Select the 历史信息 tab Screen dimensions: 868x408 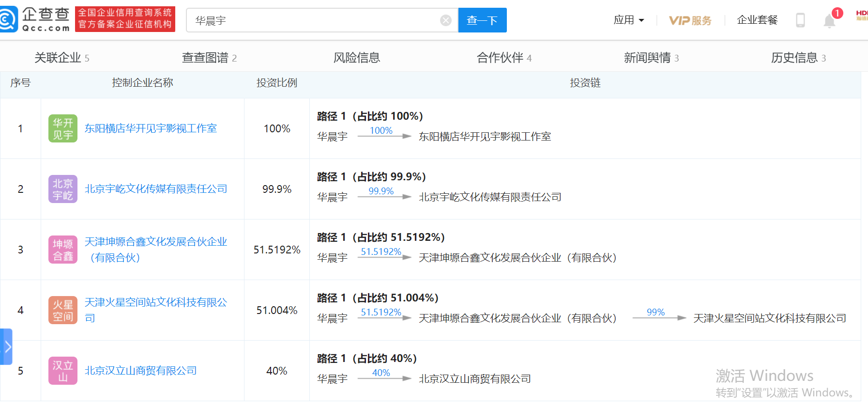[x=798, y=58]
